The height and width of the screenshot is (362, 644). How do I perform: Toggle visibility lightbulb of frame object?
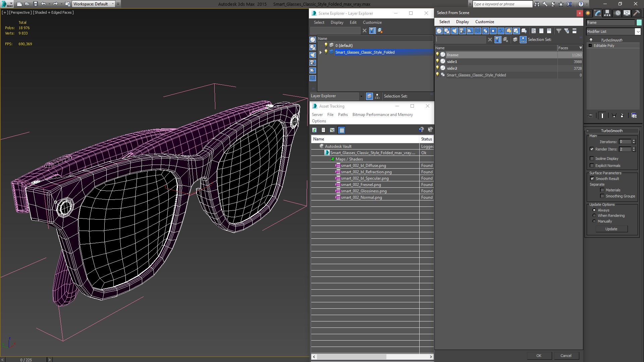(x=437, y=55)
